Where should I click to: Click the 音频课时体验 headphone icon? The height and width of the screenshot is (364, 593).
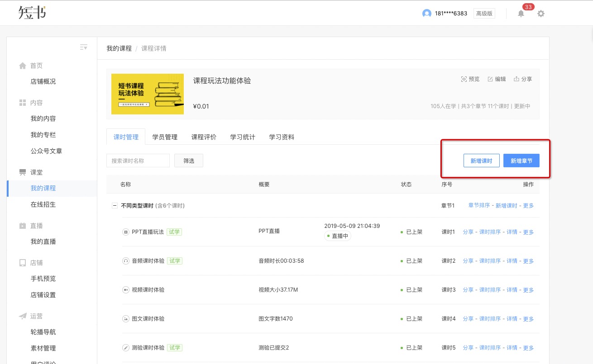tap(126, 261)
